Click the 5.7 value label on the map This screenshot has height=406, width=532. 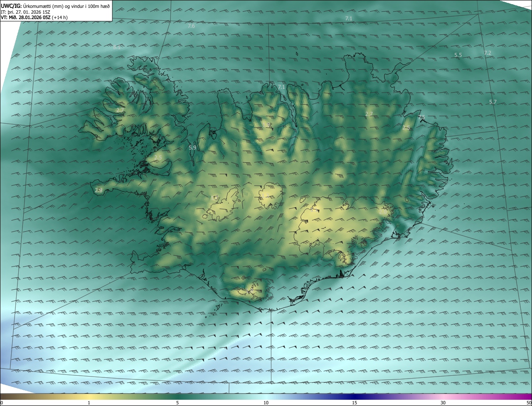[x=493, y=102]
